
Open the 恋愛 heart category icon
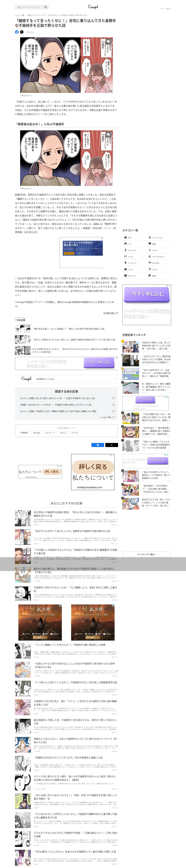(150, 244)
